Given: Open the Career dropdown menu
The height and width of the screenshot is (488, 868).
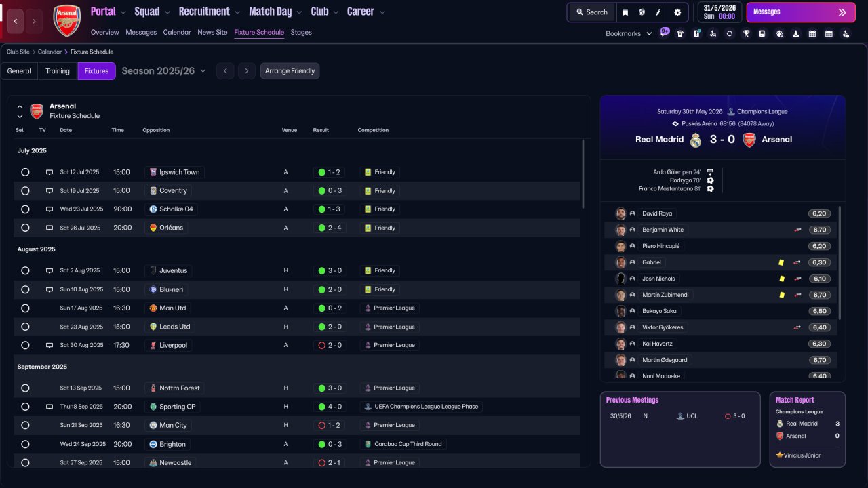Looking at the screenshot, I should tap(366, 12).
